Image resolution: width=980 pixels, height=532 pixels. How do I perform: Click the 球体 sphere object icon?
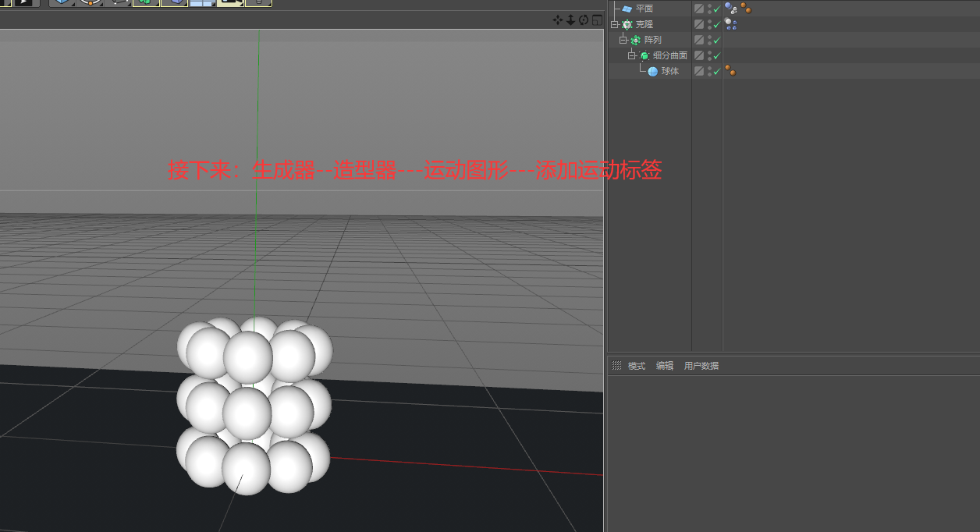(653, 71)
